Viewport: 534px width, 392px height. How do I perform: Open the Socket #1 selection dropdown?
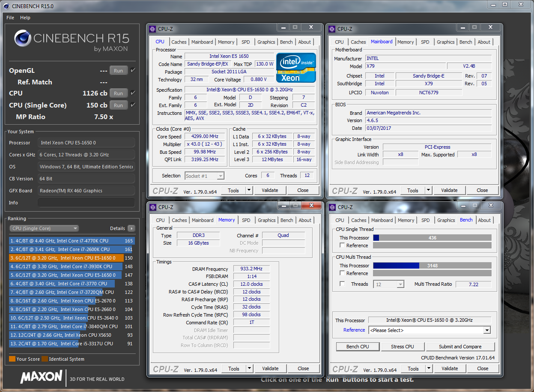204,176
